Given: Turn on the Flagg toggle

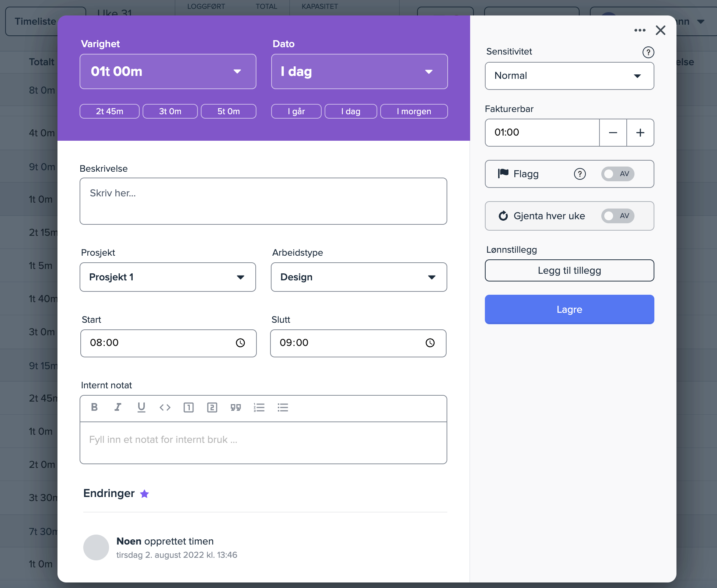Looking at the screenshot, I should tap(618, 174).
